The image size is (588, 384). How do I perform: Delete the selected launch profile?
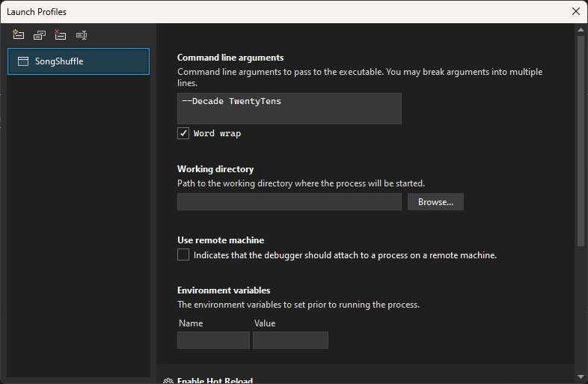coord(60,35)
